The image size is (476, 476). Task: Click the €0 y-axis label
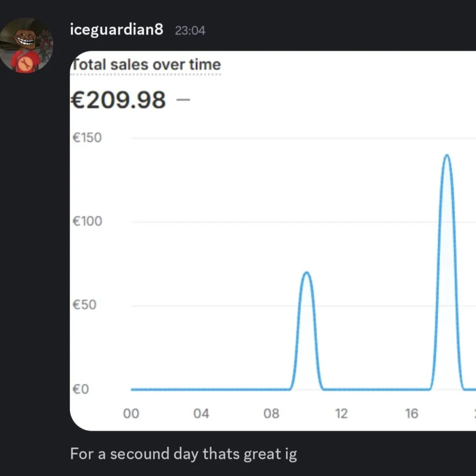(x=81, y=389)
